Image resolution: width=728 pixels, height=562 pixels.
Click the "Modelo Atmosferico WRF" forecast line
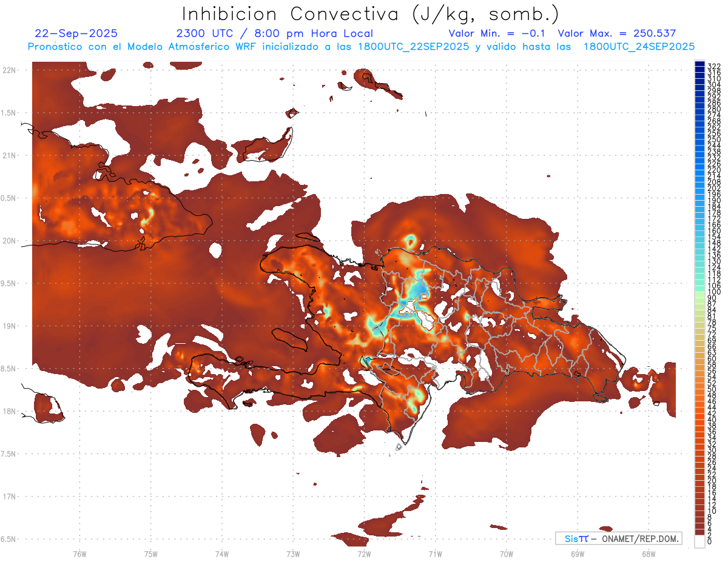[362, 47]
